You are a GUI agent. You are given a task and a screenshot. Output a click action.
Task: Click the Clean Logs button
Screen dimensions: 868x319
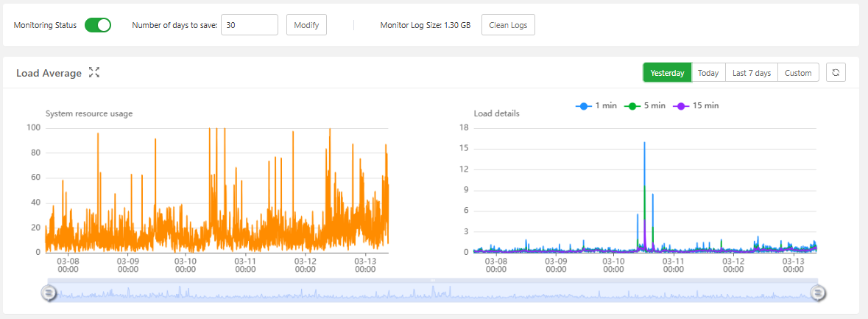(508, 25)
